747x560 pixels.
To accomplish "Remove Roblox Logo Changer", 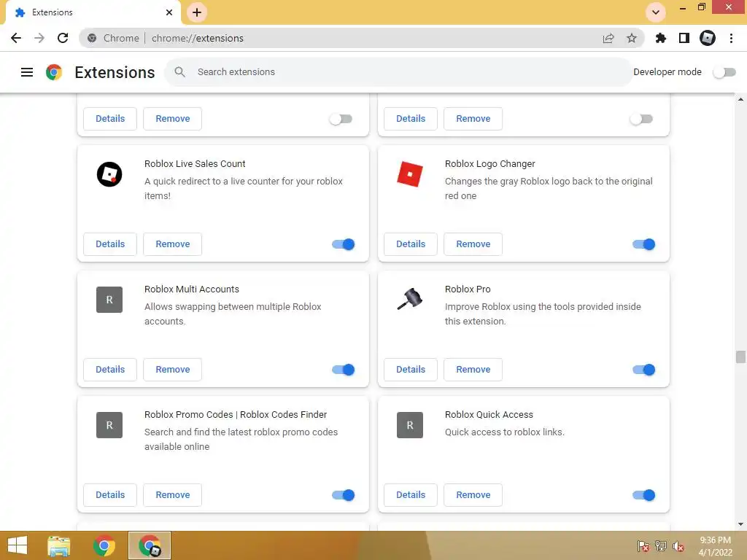I will click(x=473, y=244).
